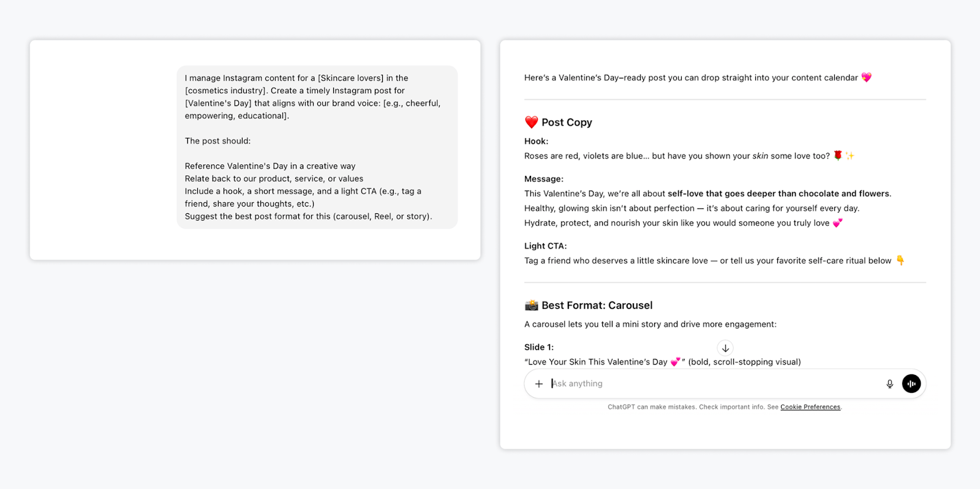Click the pointing-down emoji after the CTA
Image resolution: width=980 pixels, height=489 pixels.
(x=900, y=260)
